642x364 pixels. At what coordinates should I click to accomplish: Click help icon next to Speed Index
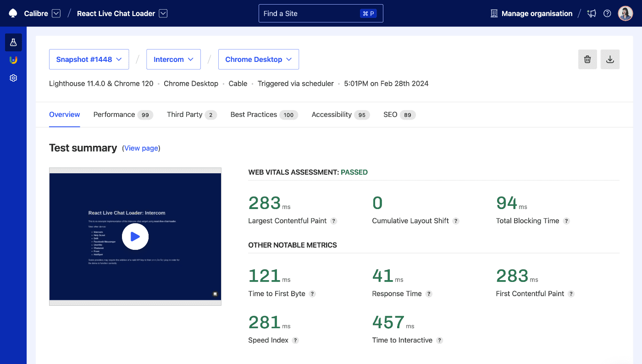(295, 340)
